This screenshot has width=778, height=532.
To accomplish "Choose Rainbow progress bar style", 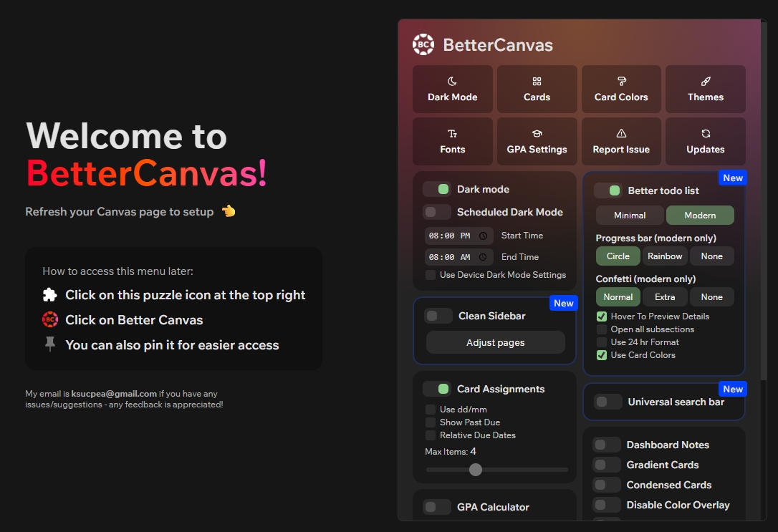I will pos(665,256).
